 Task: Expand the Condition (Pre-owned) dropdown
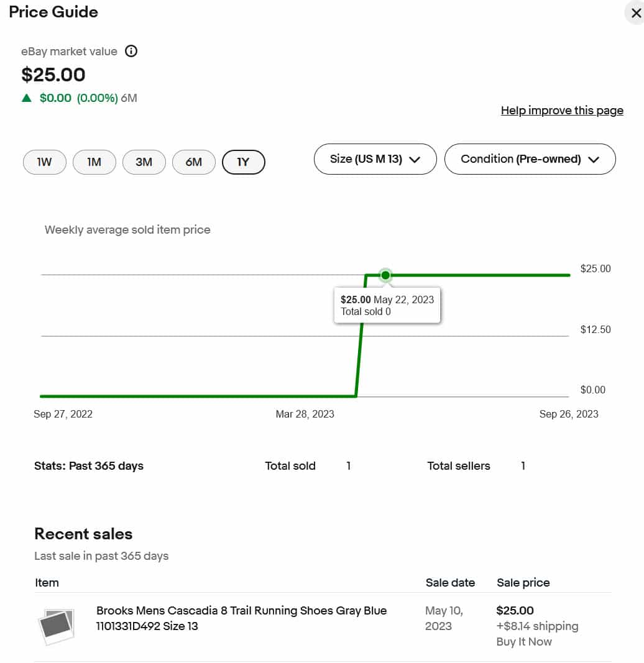point(530,159)
